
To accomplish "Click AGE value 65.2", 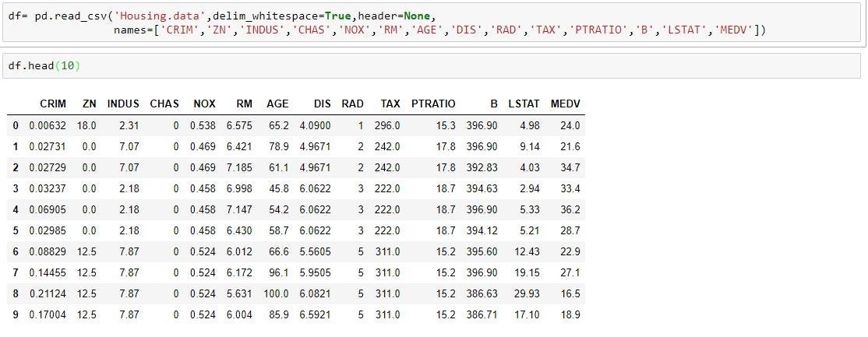I will coord(279,125).
